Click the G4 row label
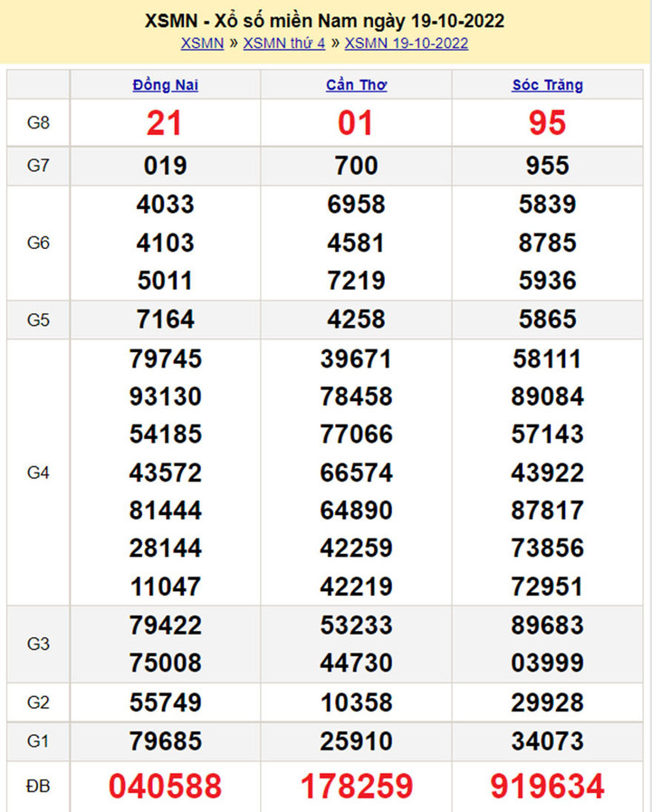The image size is (652, 812). point(38,473)
